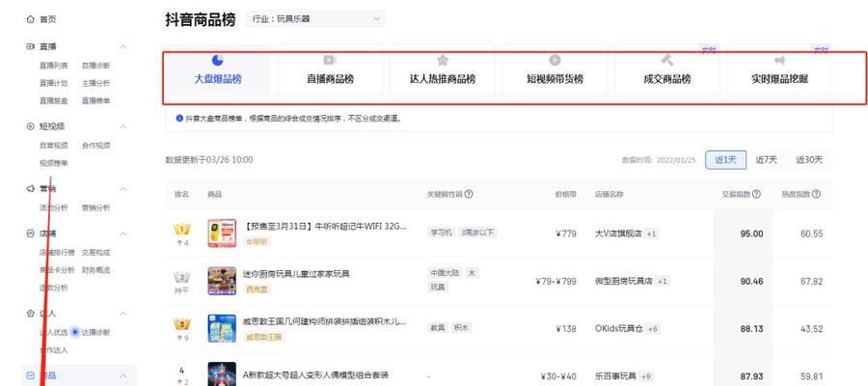
Task: Select the 近1天 time range
Action: point(725,160)
